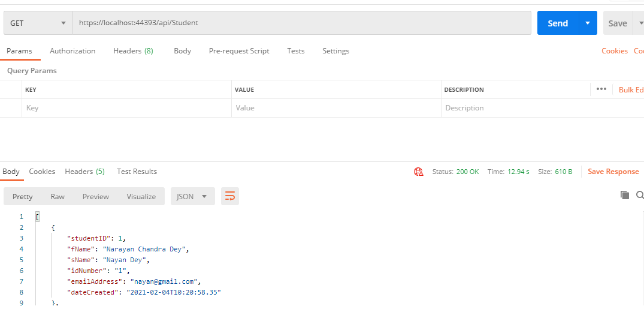
Task: Open the three-dots column options menu
Action: 601,89
